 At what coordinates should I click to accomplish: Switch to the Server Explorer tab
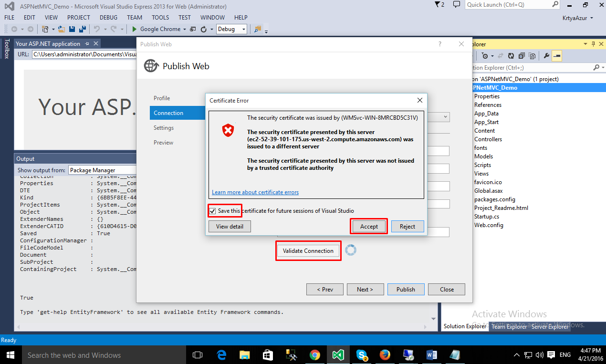click(550, 327)
